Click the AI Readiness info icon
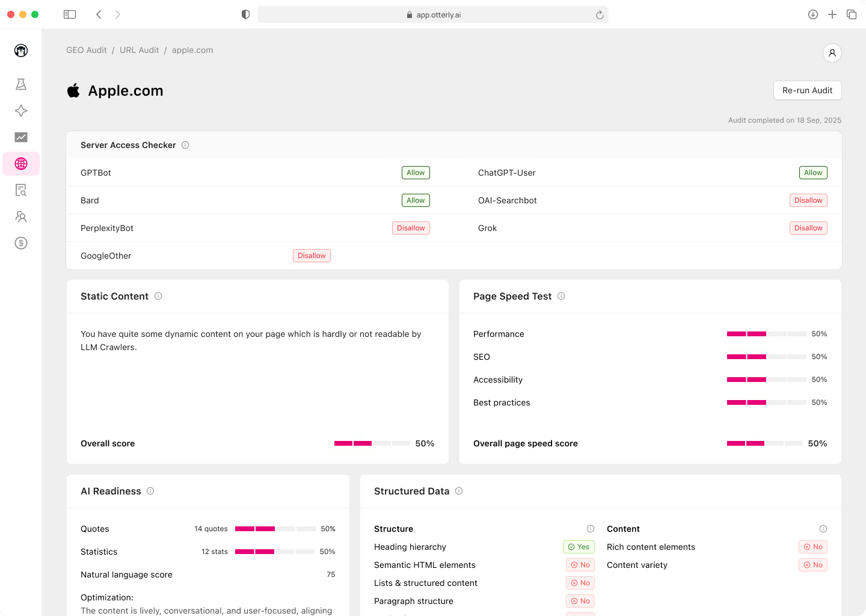Image resolution: width=866 pixels, height=616 pixels. pyautogui.click(x=150, y=491)
